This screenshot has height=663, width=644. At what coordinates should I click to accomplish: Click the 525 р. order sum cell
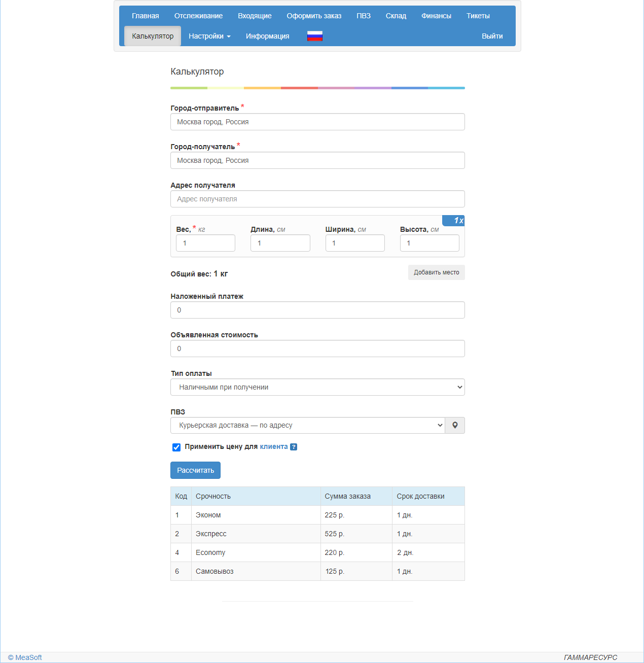tap(356, 534)
